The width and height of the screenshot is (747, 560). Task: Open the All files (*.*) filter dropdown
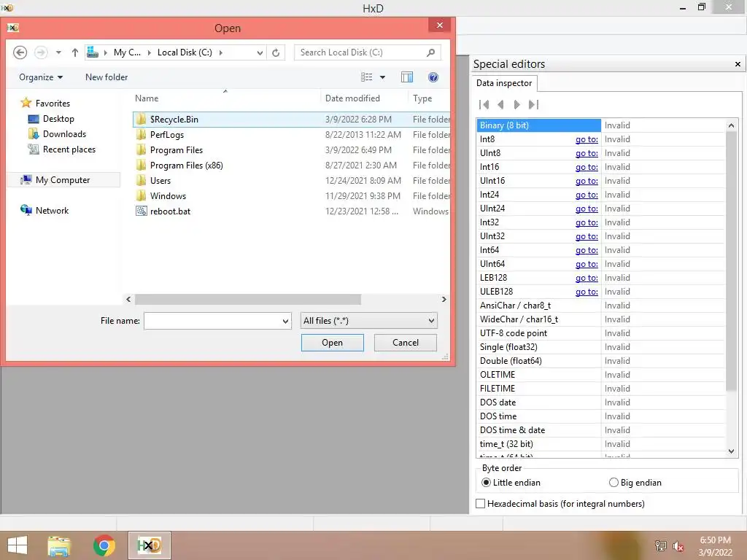click(x=368, y=321)
